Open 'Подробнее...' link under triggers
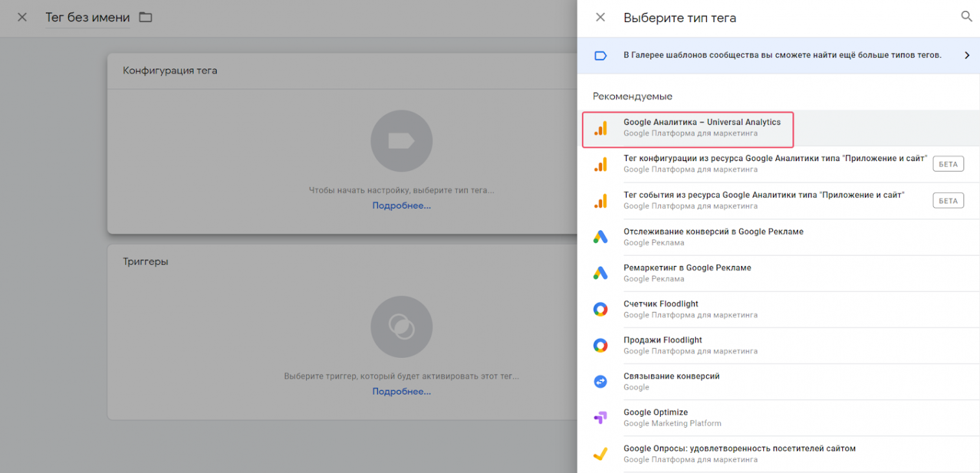This screenshot has height=473, width=980. [401, 391]
